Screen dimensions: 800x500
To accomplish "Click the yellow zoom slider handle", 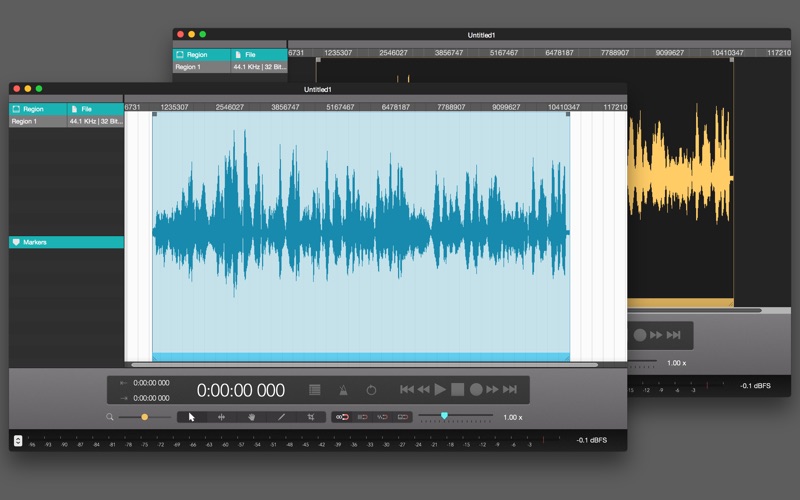I will pyautogui.click(x=145, y=417).
